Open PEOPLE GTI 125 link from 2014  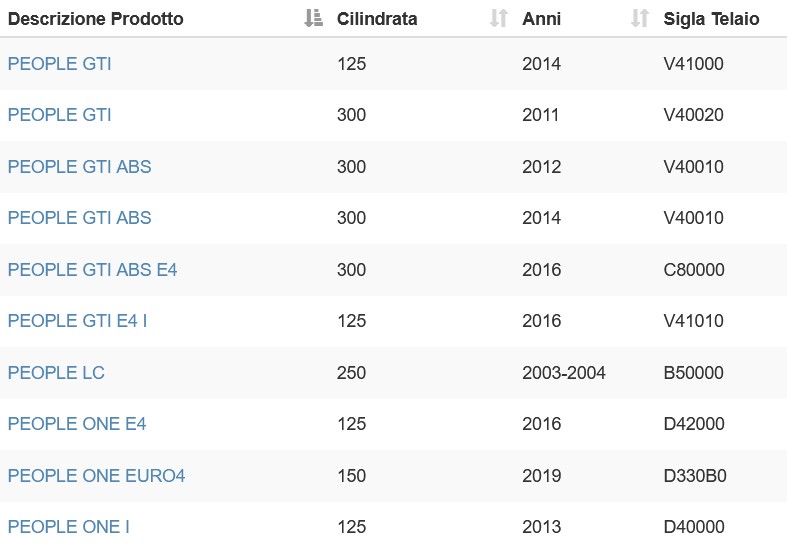coord(59,64)
